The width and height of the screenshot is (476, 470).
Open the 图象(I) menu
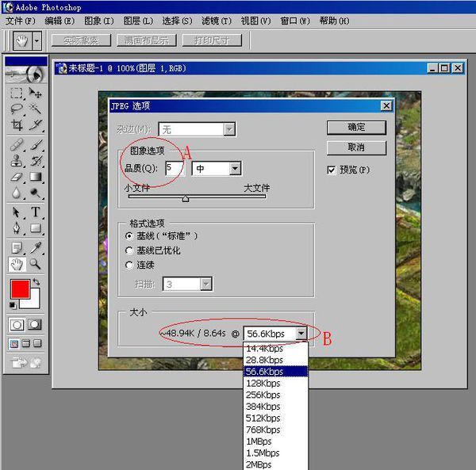coord(99,21)
